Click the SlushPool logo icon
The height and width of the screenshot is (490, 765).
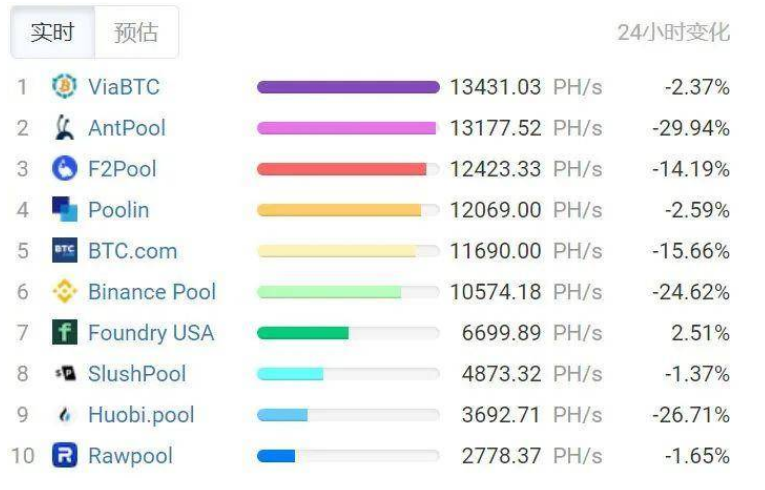coord(64,373)
